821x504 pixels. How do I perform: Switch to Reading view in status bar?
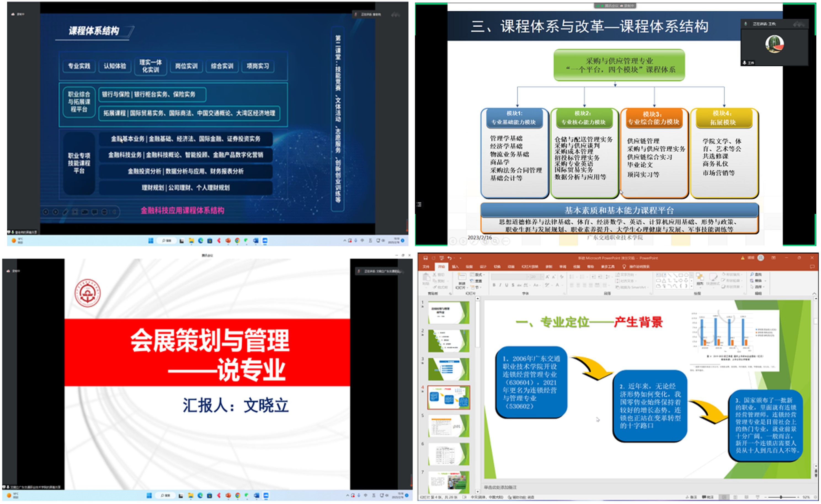point(747,497)
